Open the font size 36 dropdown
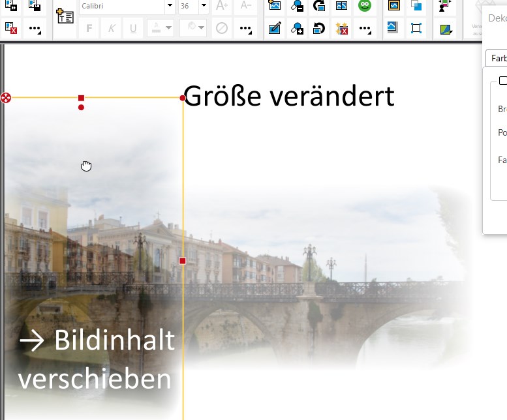The width and height of the screenshot is (507, 420). tap(204, 6)
